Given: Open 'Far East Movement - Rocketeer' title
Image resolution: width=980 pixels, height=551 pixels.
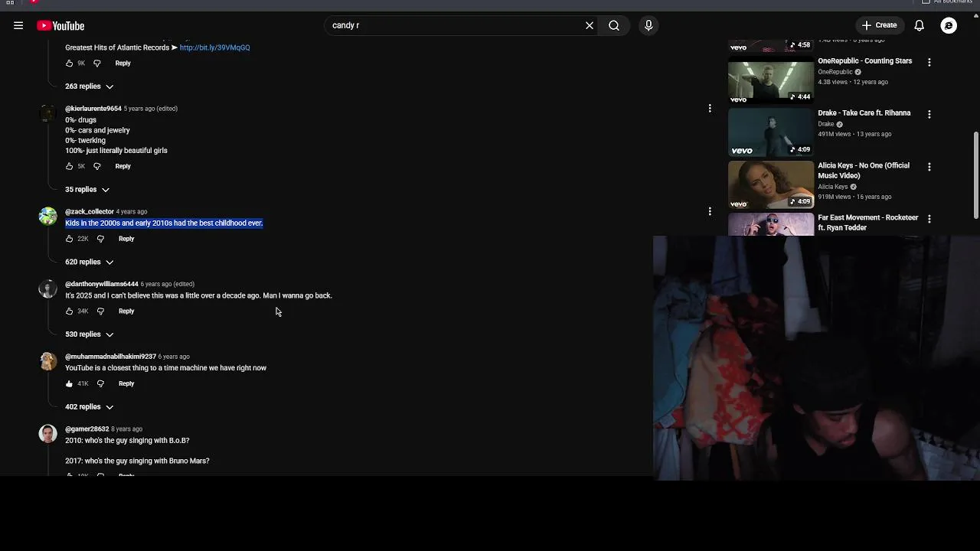Looking at the screenshot, I should pos(868,223).
